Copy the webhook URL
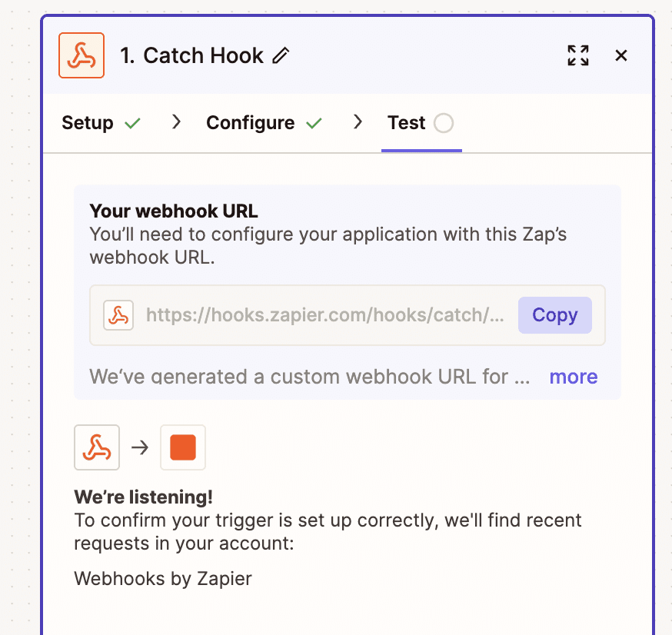This screenshot has width=672, height=635. [x=554, y=315]
